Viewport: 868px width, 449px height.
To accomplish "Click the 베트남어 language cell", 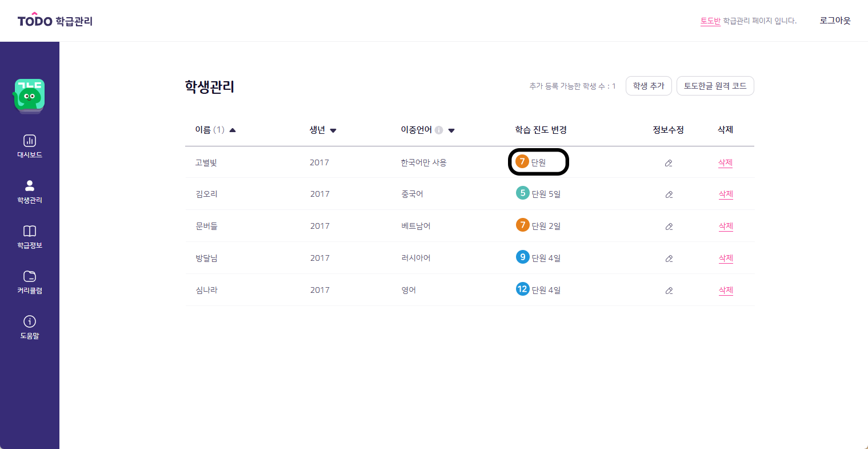I will (x=416, y=226).
